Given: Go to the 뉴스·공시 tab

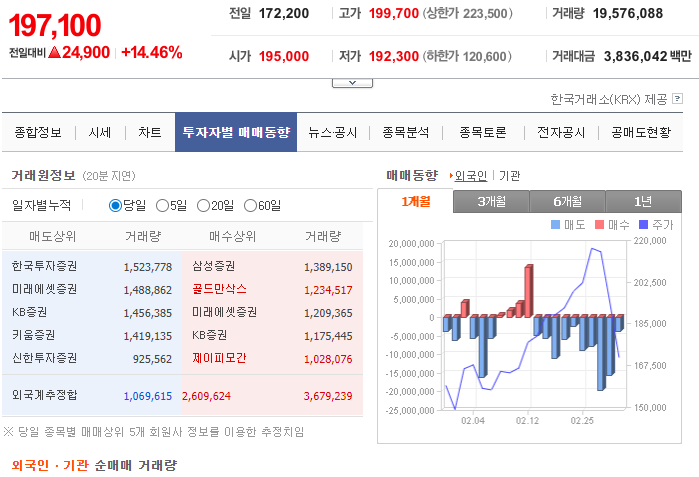Looking at the screenshot, I should coord(333,133).
